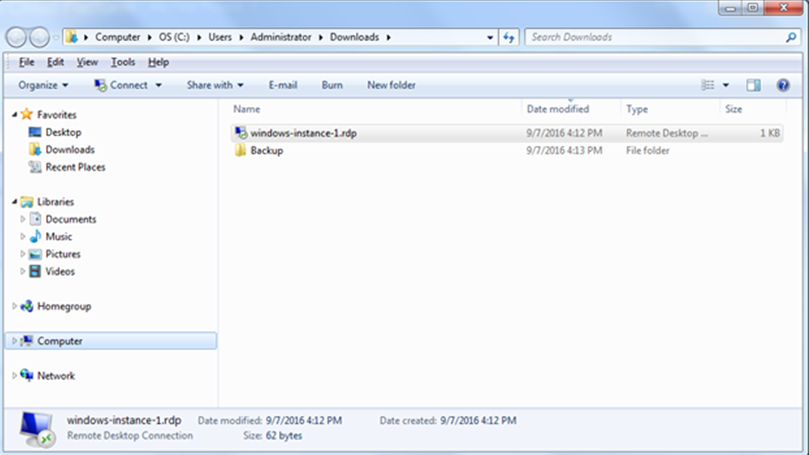Click the Documents library icon

(x=35, y=219)
